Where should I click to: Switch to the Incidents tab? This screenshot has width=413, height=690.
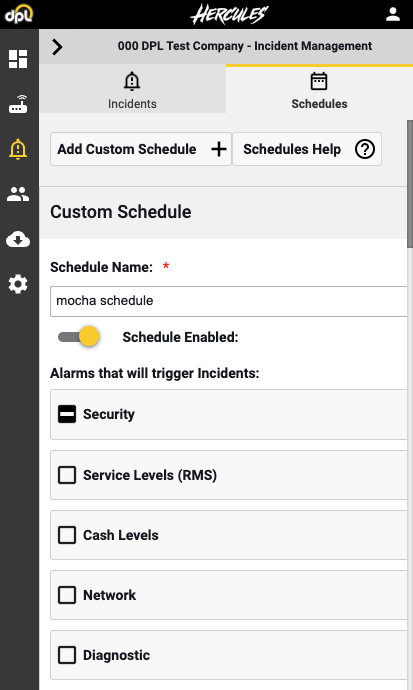point(132,89)
